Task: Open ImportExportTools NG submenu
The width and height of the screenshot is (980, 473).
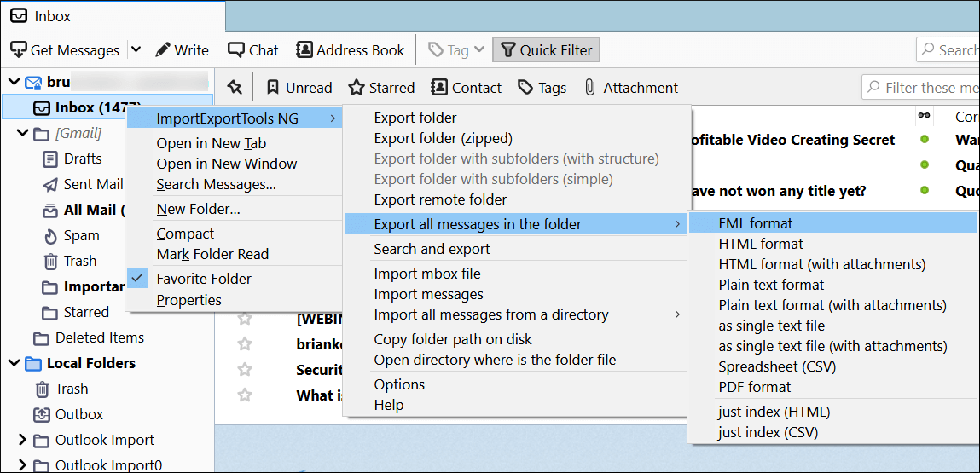Action: tap(234, 118)
